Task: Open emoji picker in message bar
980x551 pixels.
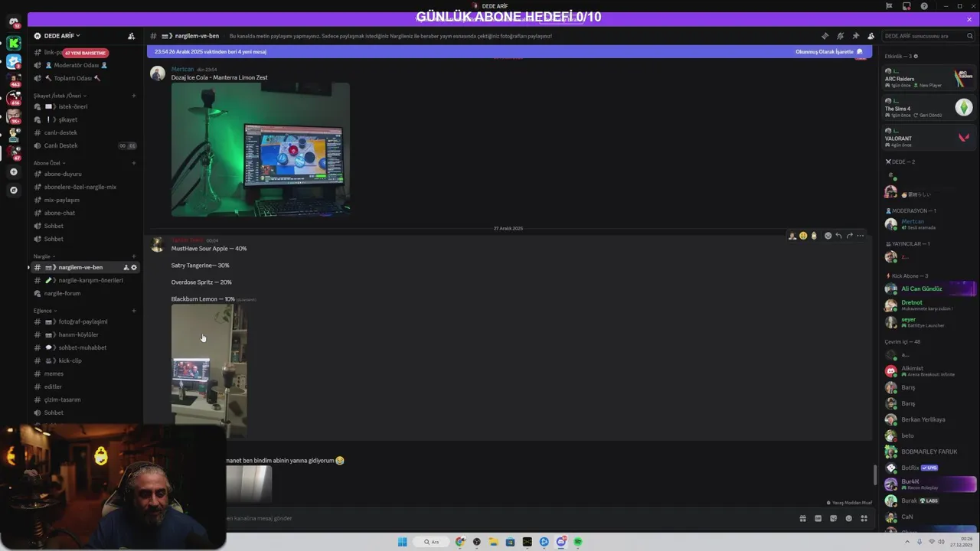Action: coord(848,518)
